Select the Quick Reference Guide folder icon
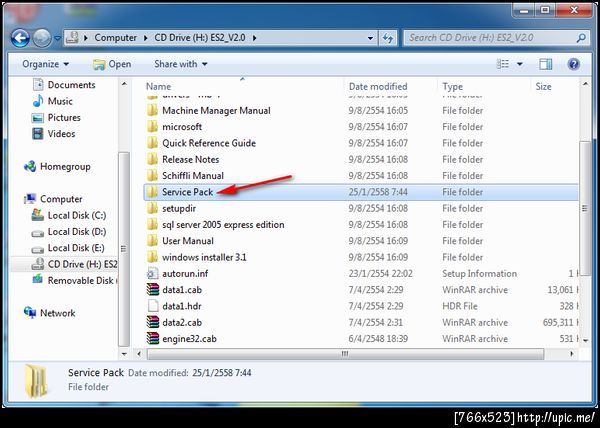The image size is (600, 428). pos(152,143)
